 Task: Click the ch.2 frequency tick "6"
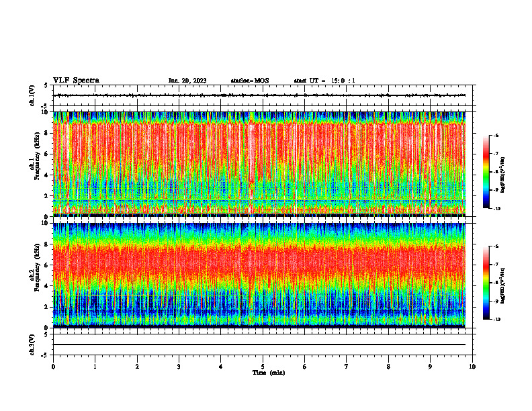pos(46,265)
